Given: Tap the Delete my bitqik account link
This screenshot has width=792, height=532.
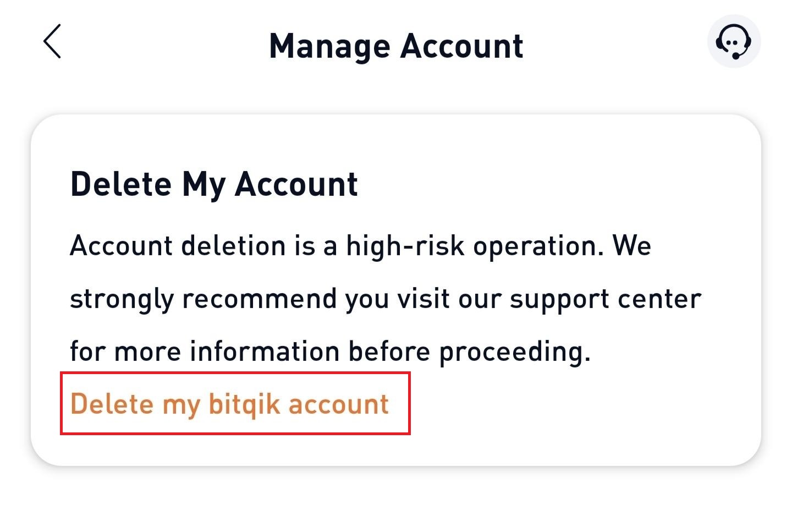Looking at the screenshot, I should coord(230,404).
